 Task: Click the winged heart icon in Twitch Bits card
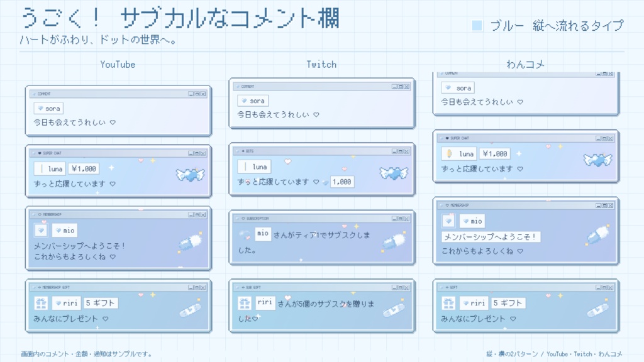click(394, 173)
